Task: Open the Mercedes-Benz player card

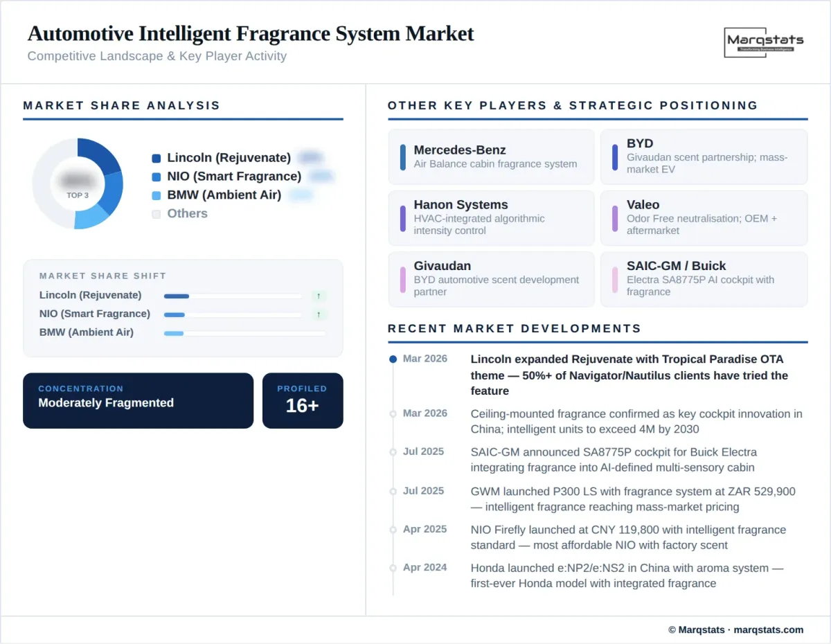Action: tap(491, 157)
